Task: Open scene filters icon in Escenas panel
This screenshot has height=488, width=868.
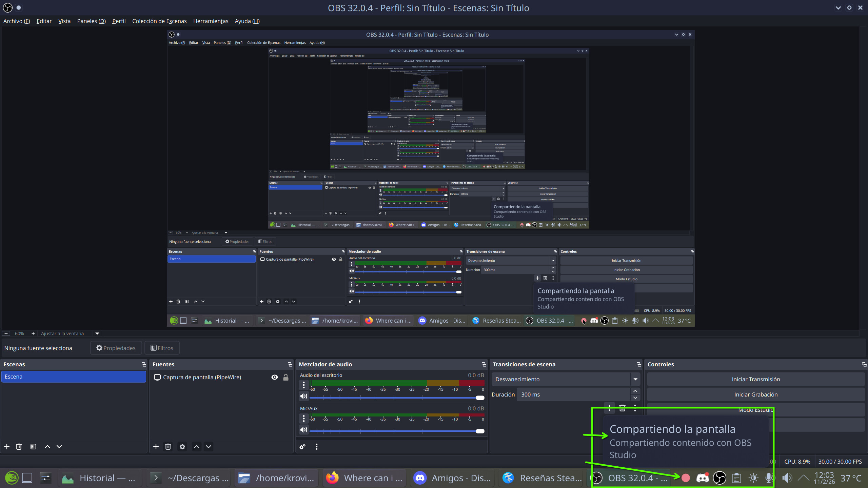Action: click(x=33, y=447)
